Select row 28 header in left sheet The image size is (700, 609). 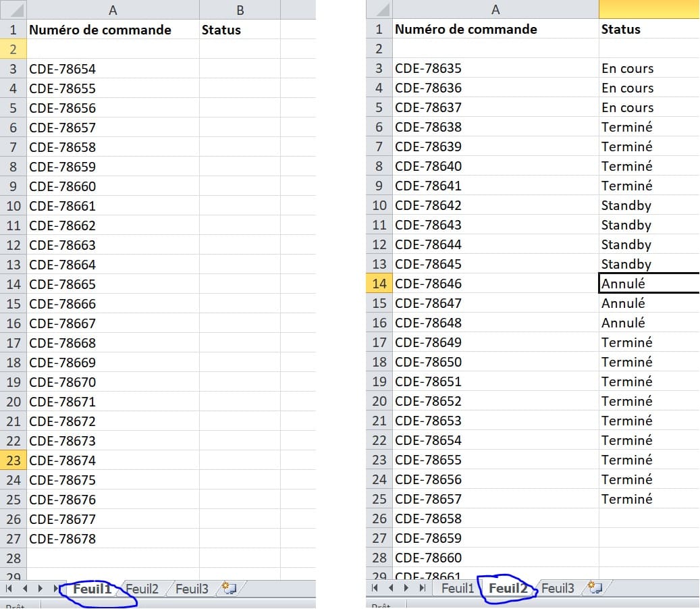pos(14,558)
